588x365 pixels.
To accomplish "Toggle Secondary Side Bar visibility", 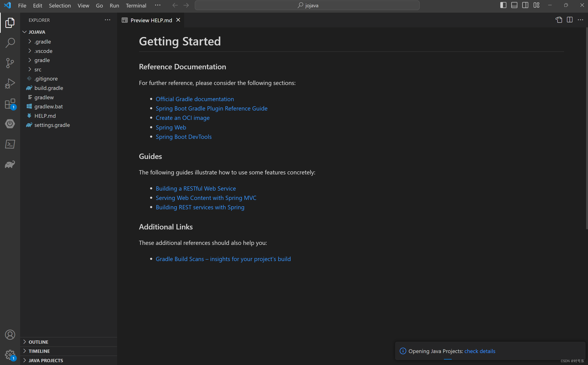I will (x=525, y=5).
